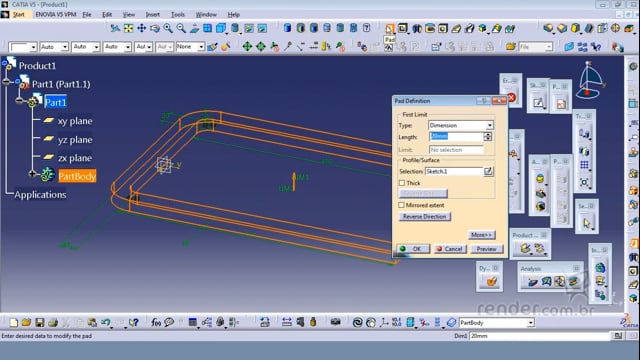This screenshot has height=360, width=640.
Task: Open the Help menu
Action: (233, 14)
